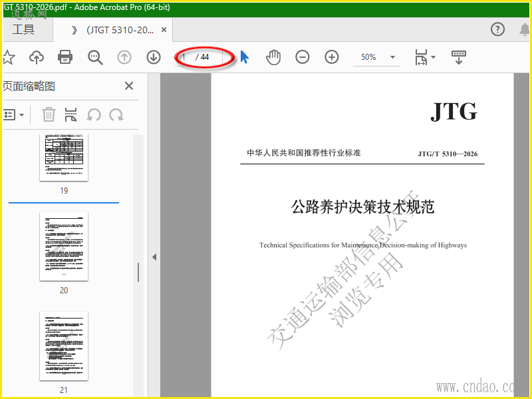Open the find text magnifier tool
Viewport: 532px width, 399px height.
[95, 57]
